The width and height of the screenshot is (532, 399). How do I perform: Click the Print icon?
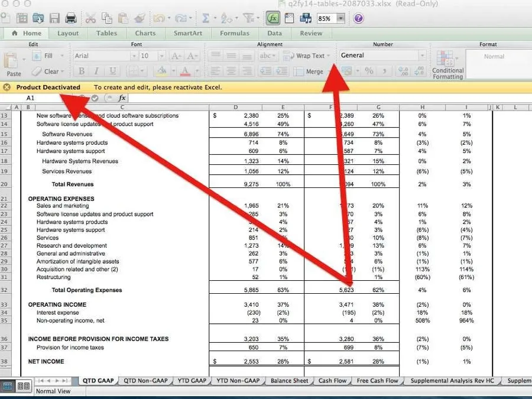point(70,18)
